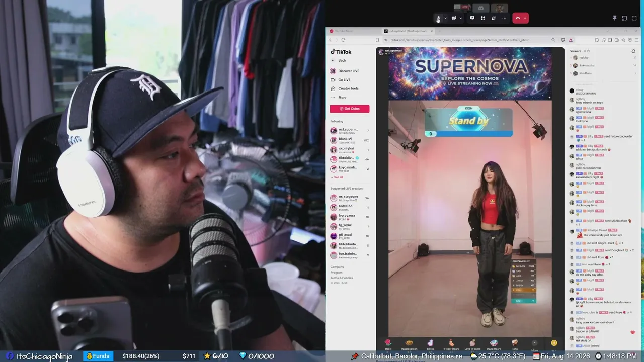Open suggested creator fg_wynx
The height and width of the screenshot is (362, 644).
coord(349,226)
